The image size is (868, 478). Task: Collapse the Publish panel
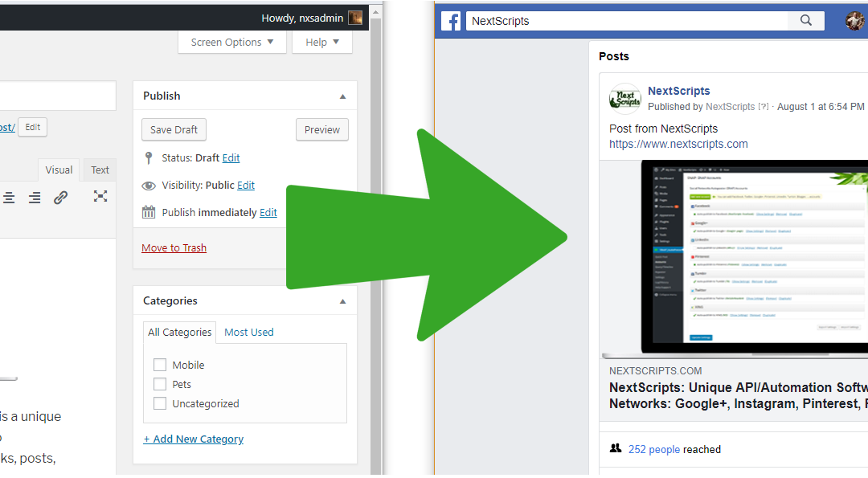click(x=342, y=96)
